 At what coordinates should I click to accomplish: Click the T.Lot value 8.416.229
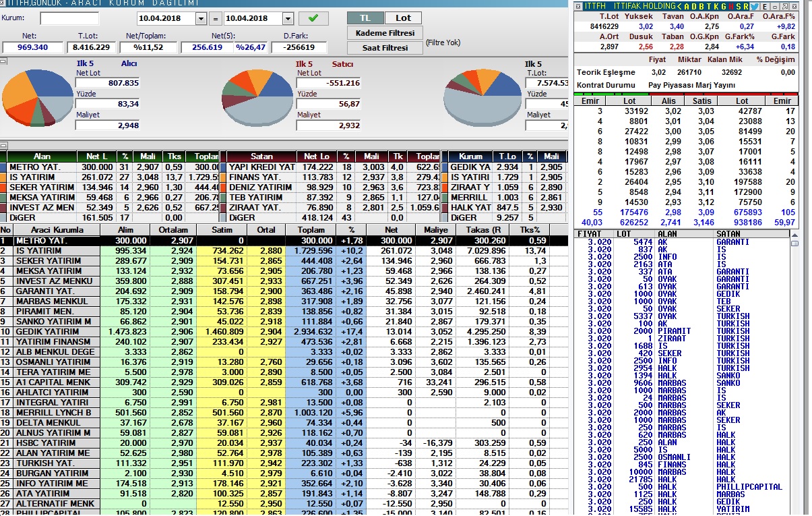pyautogui.click(x=90, y=47)
